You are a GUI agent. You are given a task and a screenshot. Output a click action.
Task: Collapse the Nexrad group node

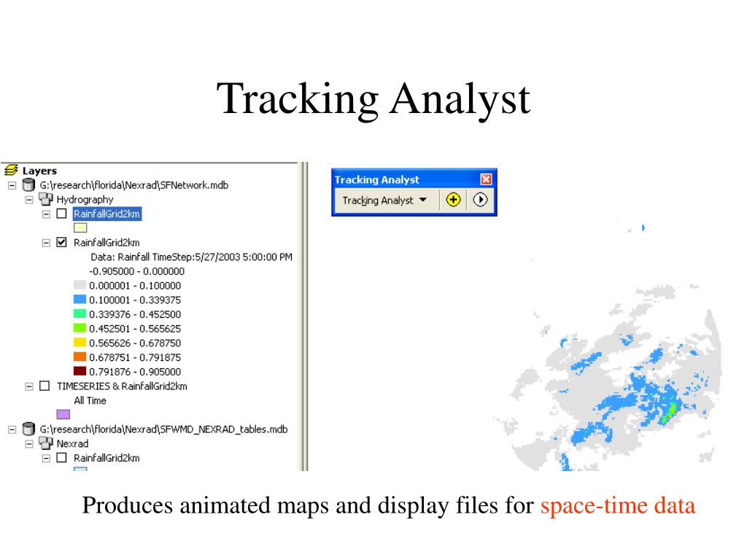29,444
